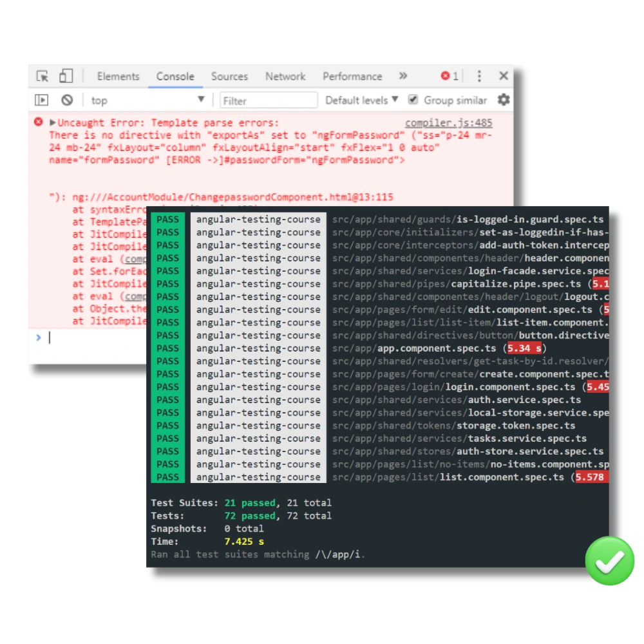The height and width of the screenshot is (644, 644).
Task: Focus the console Filter input field
Action: (x=269, y=100)
